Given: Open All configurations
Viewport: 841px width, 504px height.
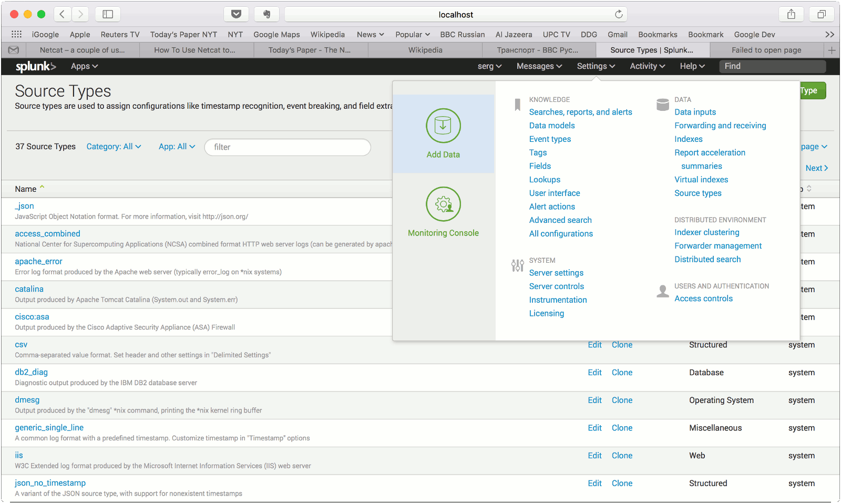Looking at the screenshot, I should point(561,234).
